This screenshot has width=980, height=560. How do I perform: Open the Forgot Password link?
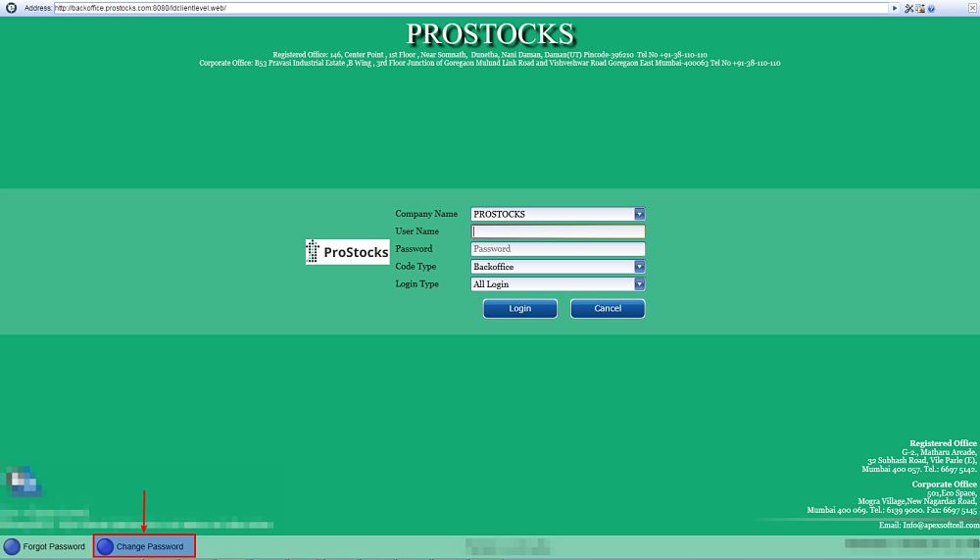(x=54, y=546)
